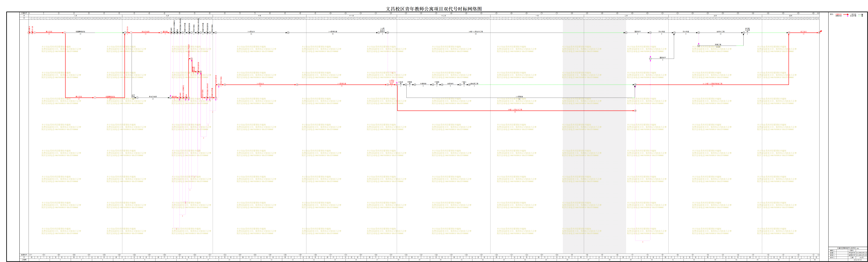Select node 51 below node 50
The image size is (868, 262).
tap(650, 59)
